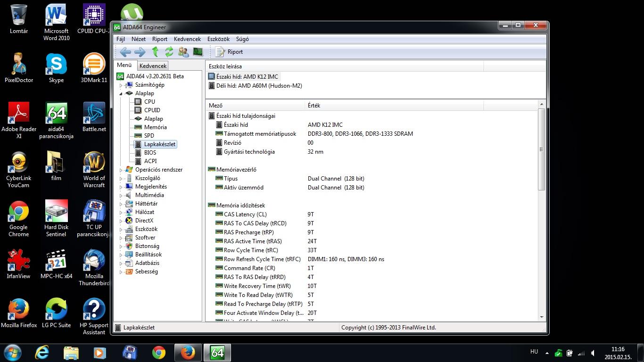
Task: Expand the Háttértár tree node
Action: [121, 204]
